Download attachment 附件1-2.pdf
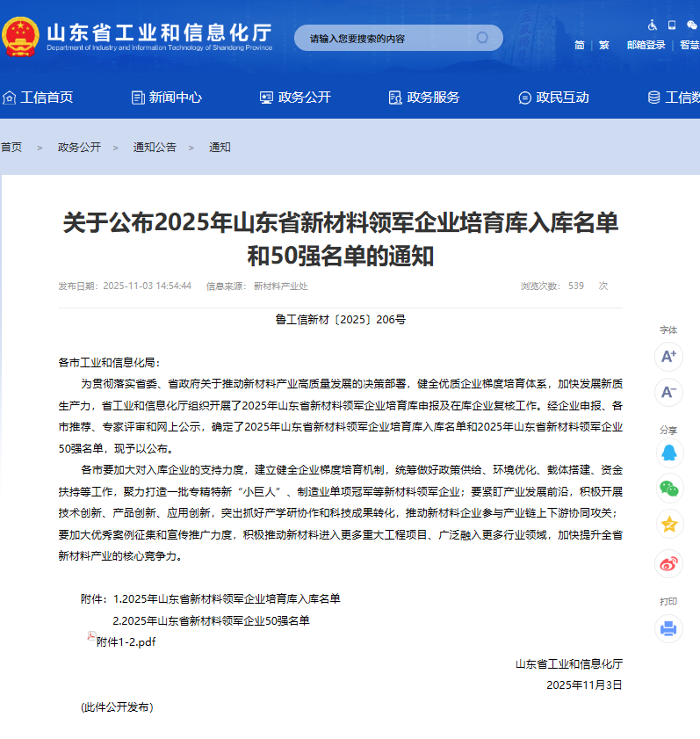This screenshot has width=700, height=739. [x=126, y=641]
